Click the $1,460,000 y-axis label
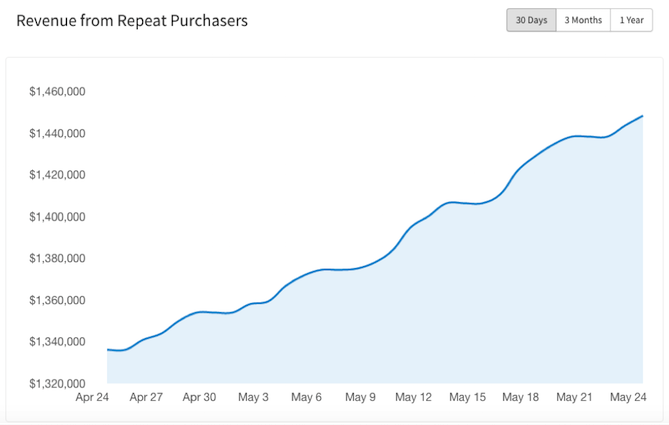 (57, 92)
